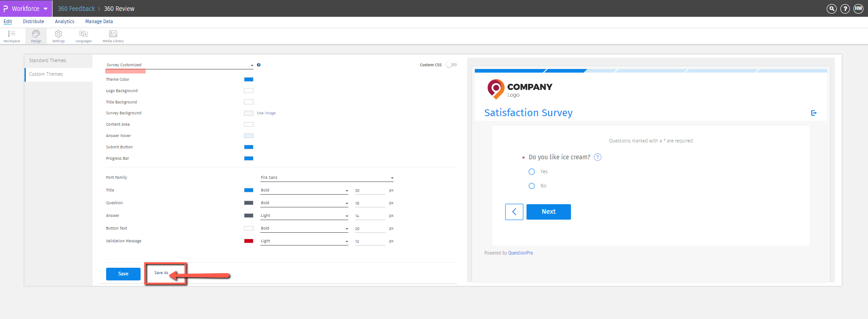Viewport: 868px width, 319px height.
Task: Select the Design palette icon
Action: pyautogui.click(x=36, y=36)
